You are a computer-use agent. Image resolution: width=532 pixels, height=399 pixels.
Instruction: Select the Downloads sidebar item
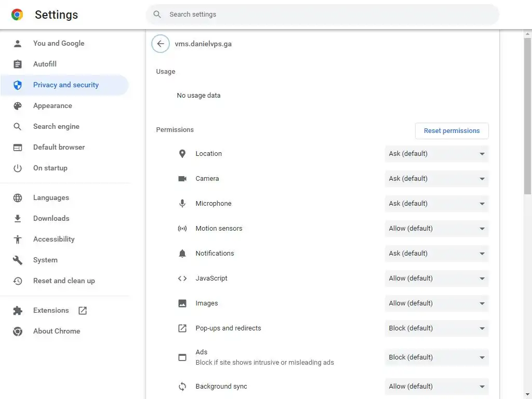pos(51,219)
